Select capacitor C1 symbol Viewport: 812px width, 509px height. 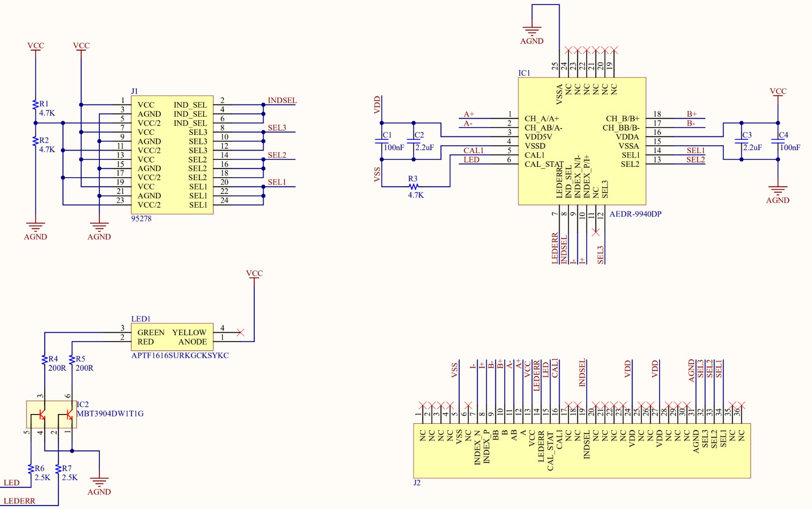[x=382, y=141]
